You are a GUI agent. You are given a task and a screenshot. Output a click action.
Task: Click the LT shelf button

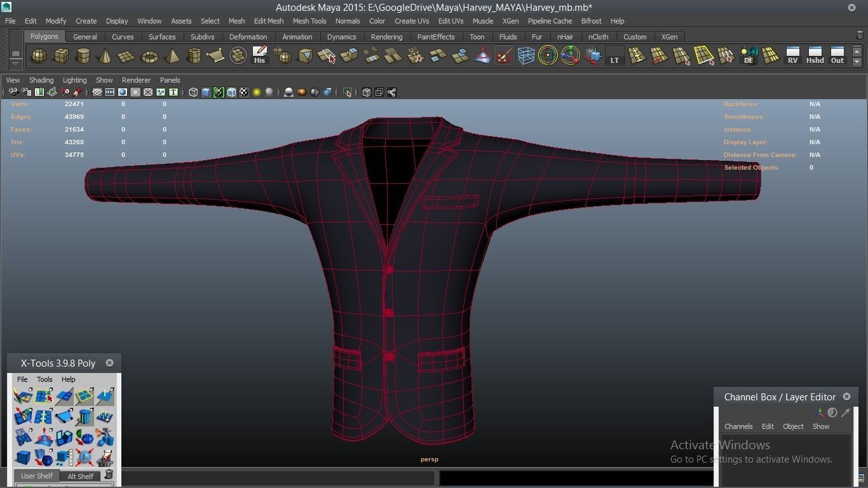click(x=614, y=56)
